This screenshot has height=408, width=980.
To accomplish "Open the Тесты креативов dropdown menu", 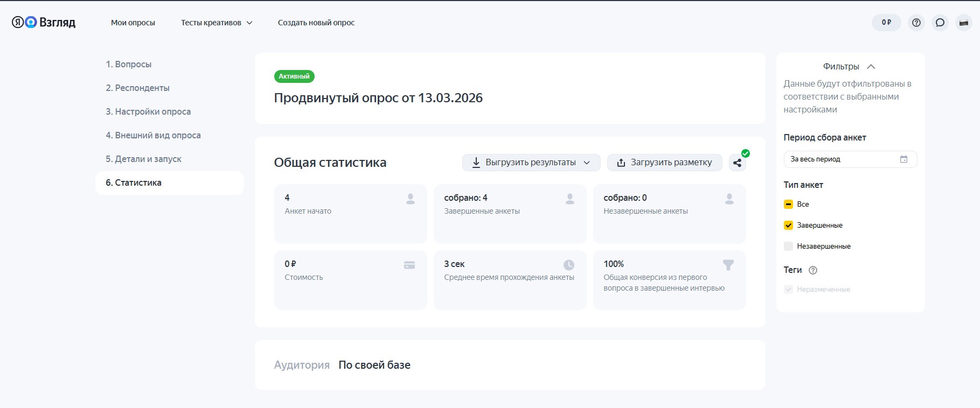I will tap(216, 23).
